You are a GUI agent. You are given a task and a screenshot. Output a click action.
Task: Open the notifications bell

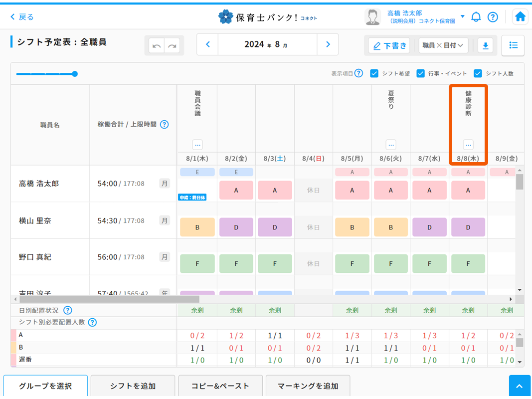476,16
